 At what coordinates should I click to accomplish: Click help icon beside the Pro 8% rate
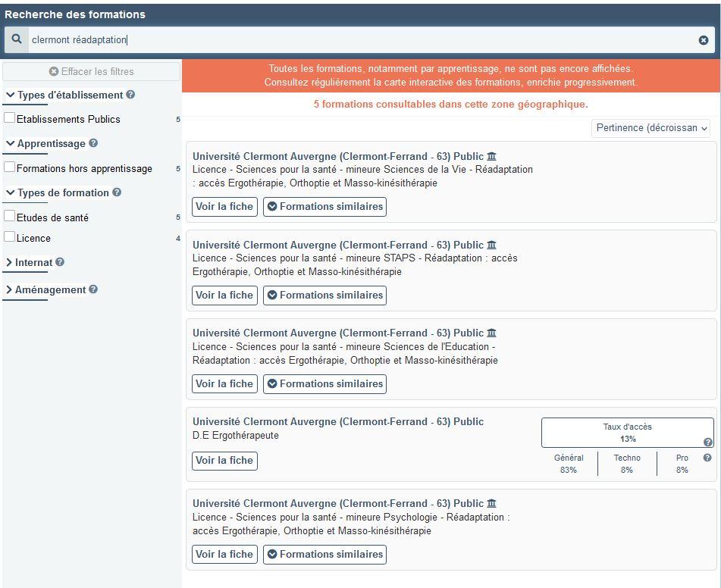(707, 458)
